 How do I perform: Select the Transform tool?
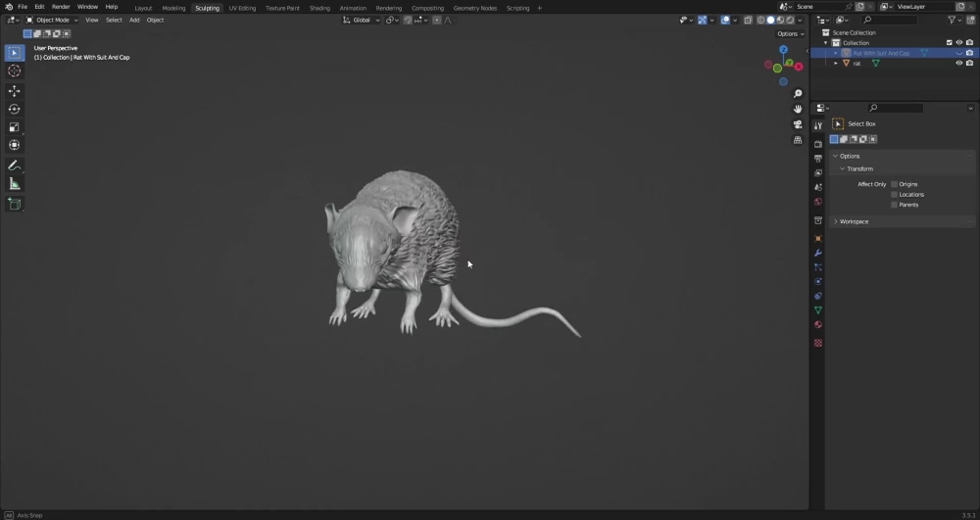pyautogui.click(x=14, y=146)
